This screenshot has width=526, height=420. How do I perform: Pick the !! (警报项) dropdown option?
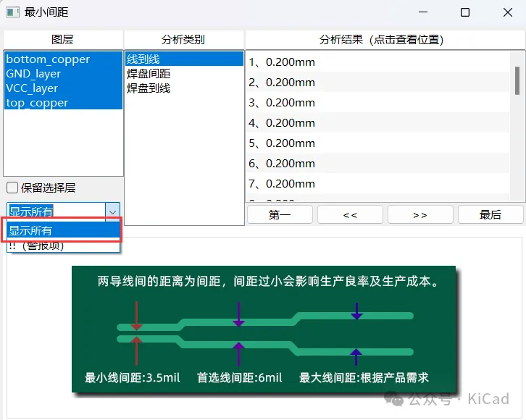coord(64,245)
